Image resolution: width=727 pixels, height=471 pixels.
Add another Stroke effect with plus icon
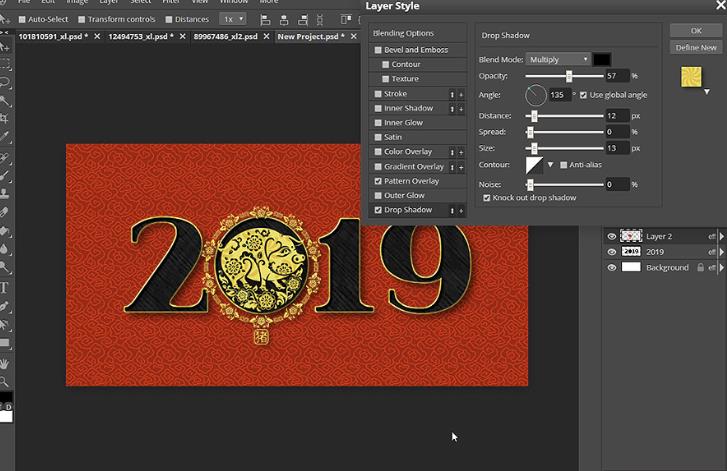(x=461, y=94)
